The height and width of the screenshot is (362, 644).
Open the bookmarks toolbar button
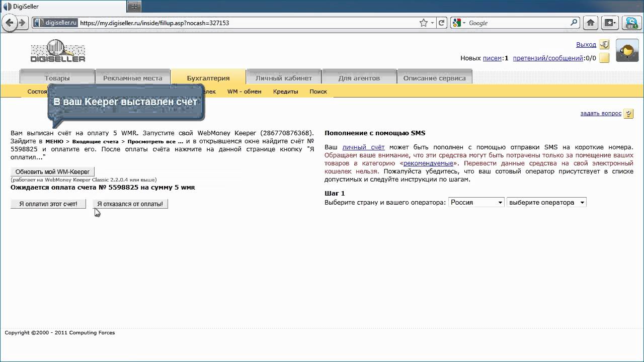point(610,23)
